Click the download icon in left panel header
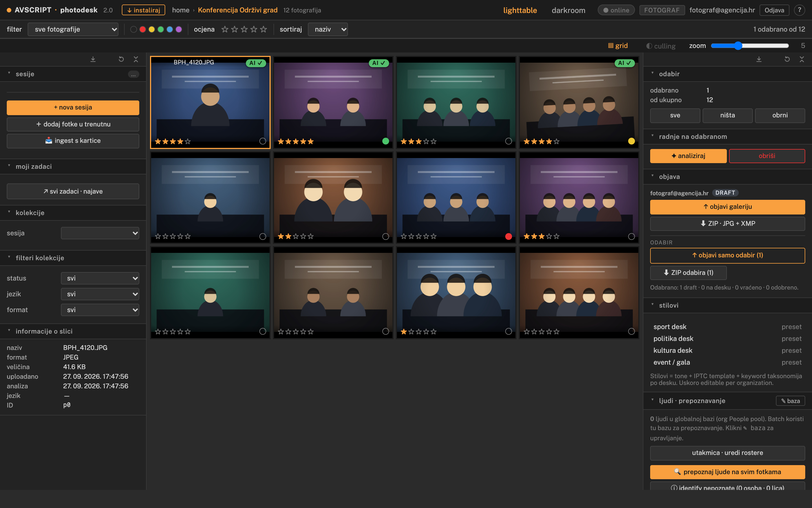Screen dimensions: 812x508 93,59
